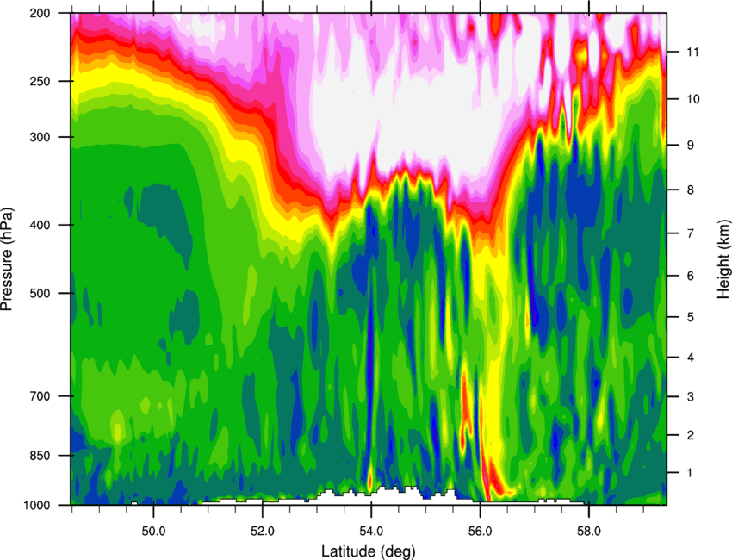Click the 500 pressure axis label
The width and height of the screenshot is (732, 560).
click(40, 293)
